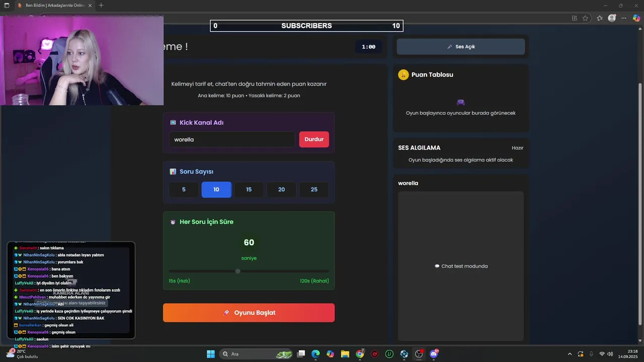Click chat message 'SEN COK KASINIYON BAK'
The height and width of the screenshot is (362, 644).
click(81, 318)
